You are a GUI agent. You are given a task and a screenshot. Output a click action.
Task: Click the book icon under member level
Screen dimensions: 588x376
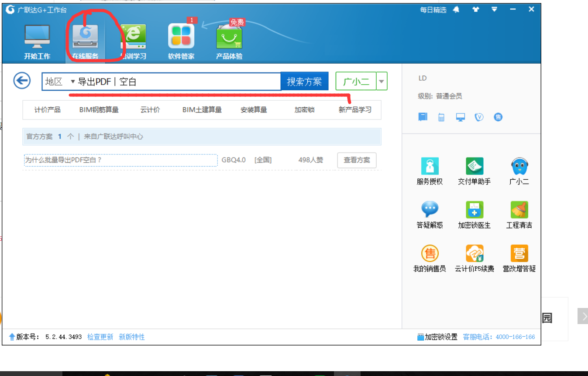click(x=423, y=117)
